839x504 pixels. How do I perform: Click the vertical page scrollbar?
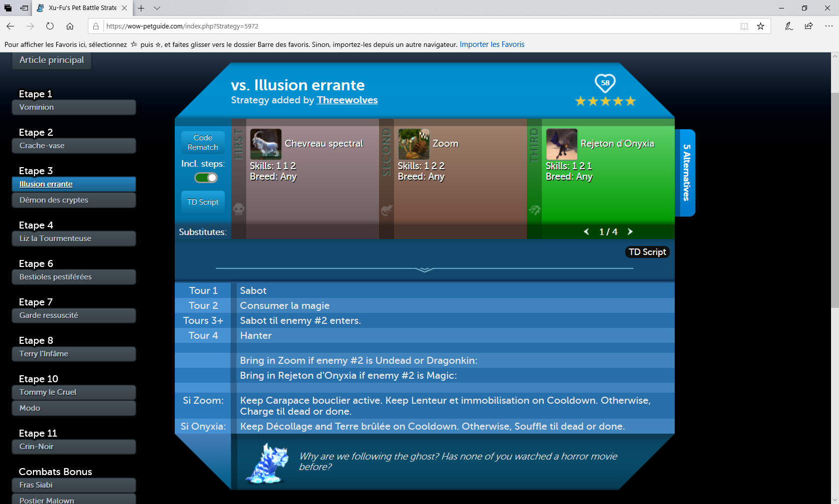point(835,200)
